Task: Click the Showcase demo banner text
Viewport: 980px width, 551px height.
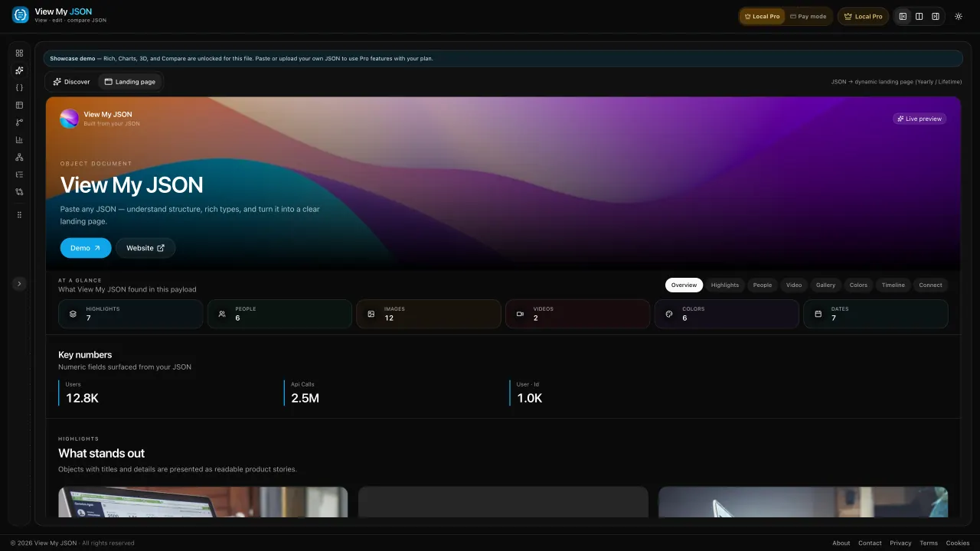Action: coord(241,58)
